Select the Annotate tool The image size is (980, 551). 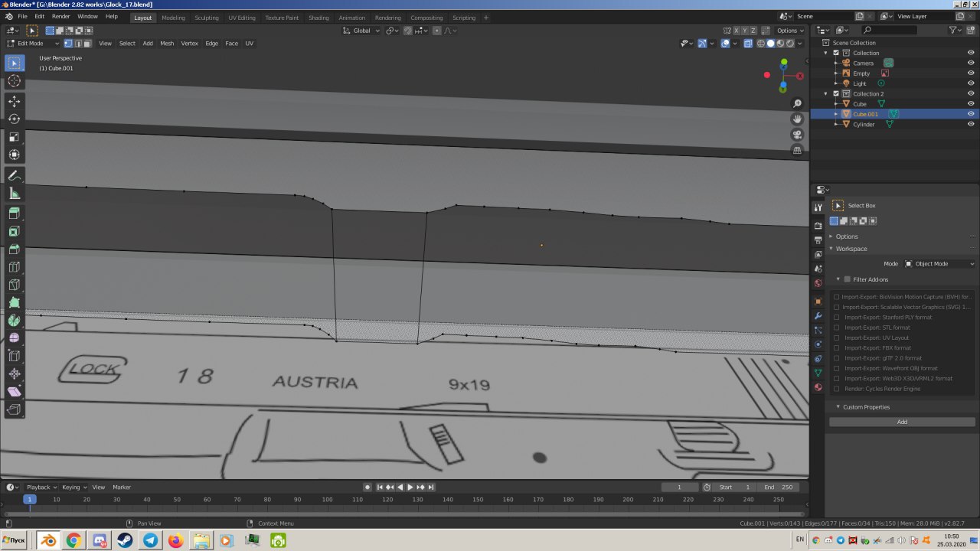pos(14,175)
